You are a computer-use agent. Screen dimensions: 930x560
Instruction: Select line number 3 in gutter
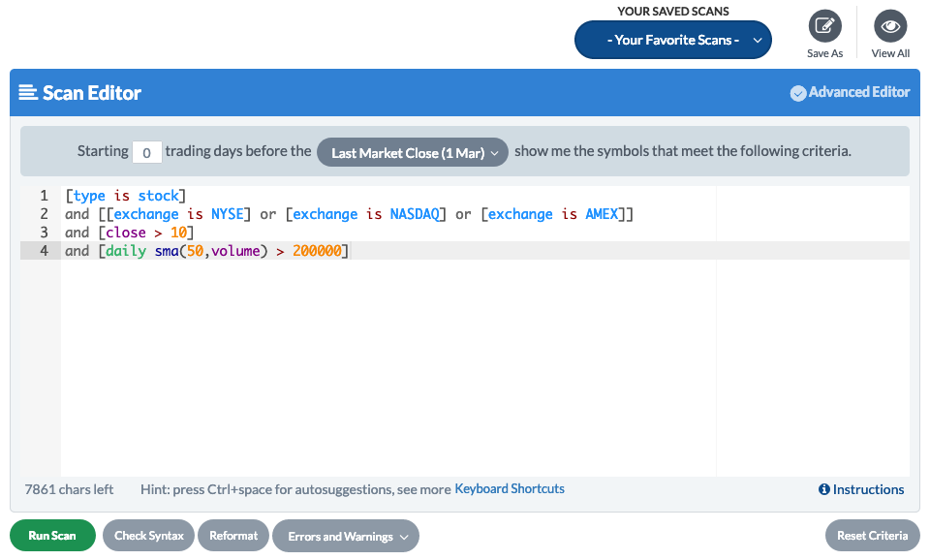click(x=44, y=233)
